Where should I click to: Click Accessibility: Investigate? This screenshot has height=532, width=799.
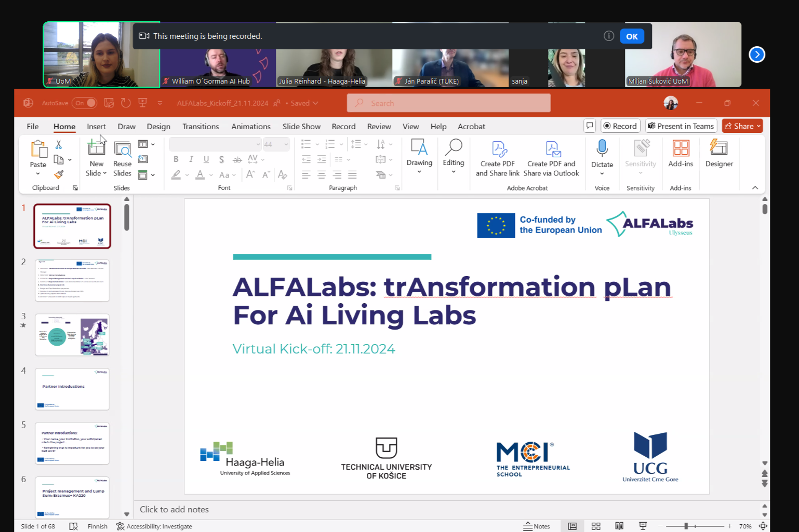pos(154,526)
